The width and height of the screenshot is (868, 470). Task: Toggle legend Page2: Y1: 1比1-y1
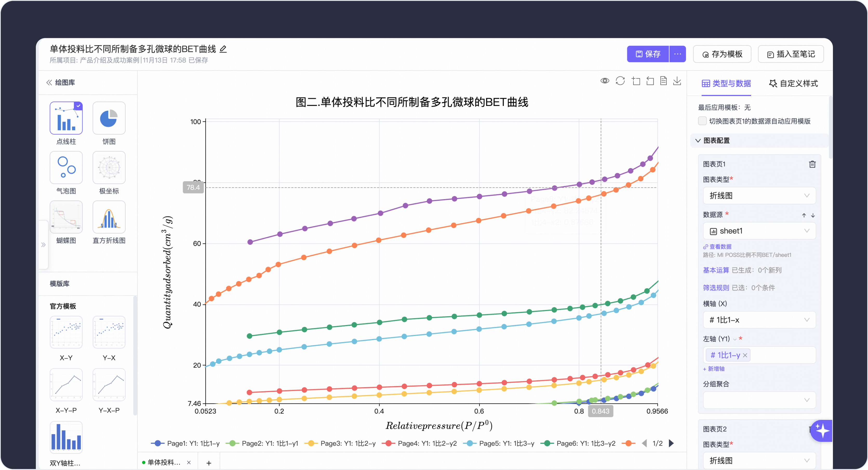(x=262, y=443)
